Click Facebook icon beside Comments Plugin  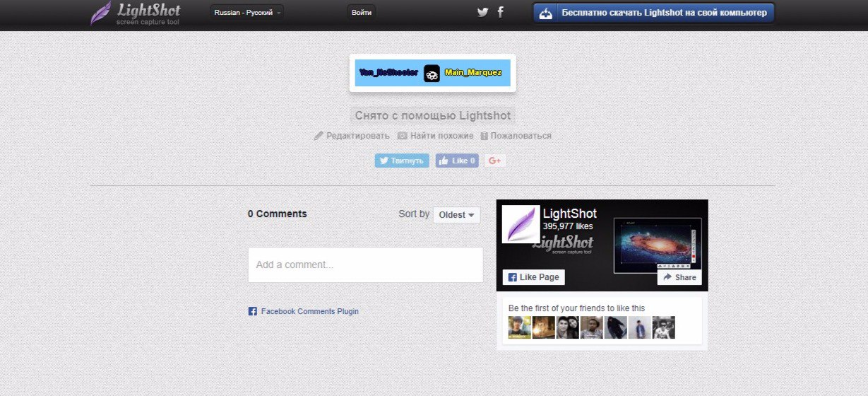253,311
